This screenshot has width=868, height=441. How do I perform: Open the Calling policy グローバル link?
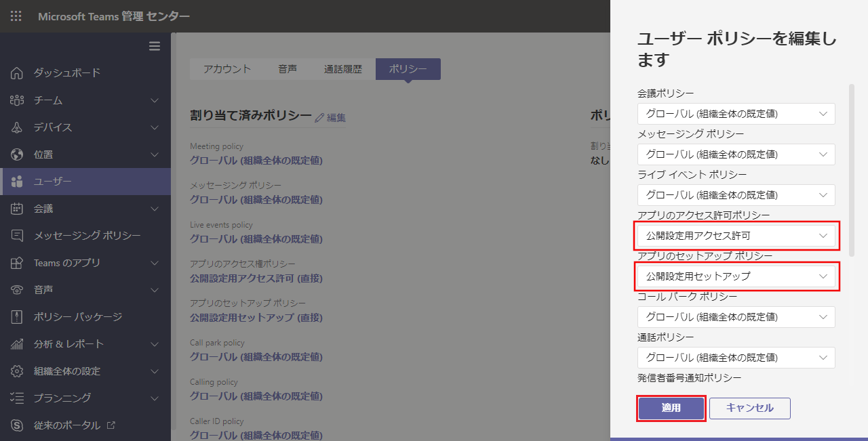tap(256, 396)
